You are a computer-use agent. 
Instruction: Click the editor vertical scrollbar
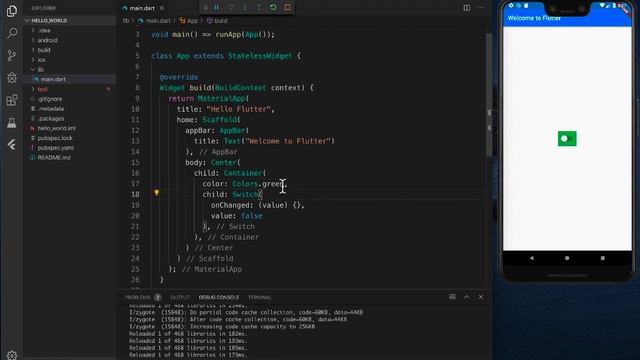489,95
